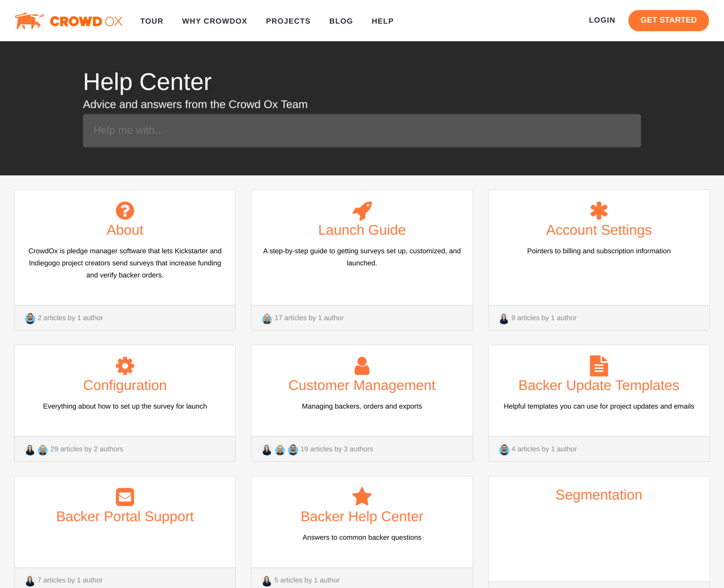Click the person icon in Customer Management

362,366
